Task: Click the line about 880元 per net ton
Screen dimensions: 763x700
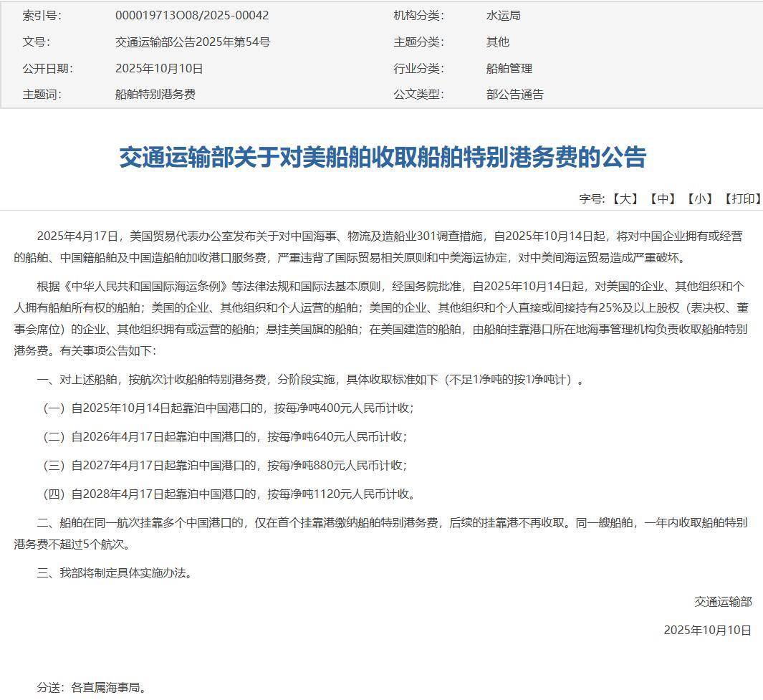Action: coord(225,465)
